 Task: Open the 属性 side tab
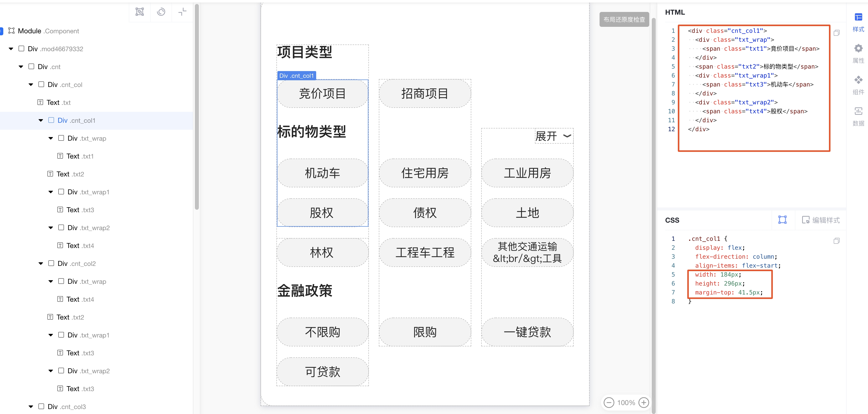pyautogui.click(x=858, y=54)
